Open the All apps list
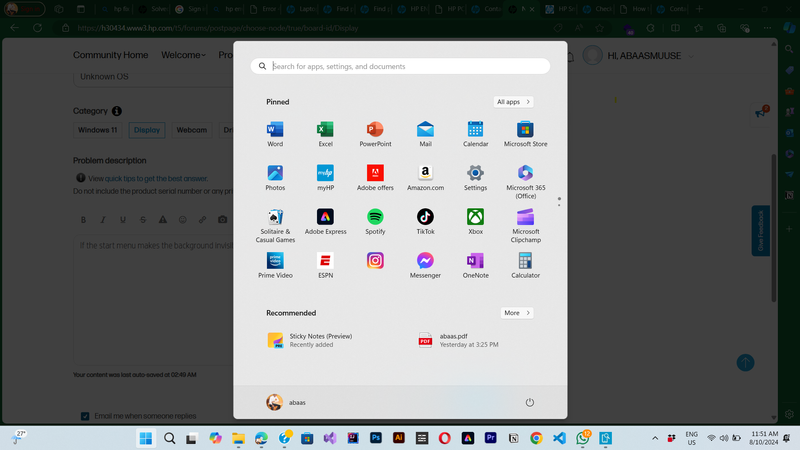 (513, 102)
